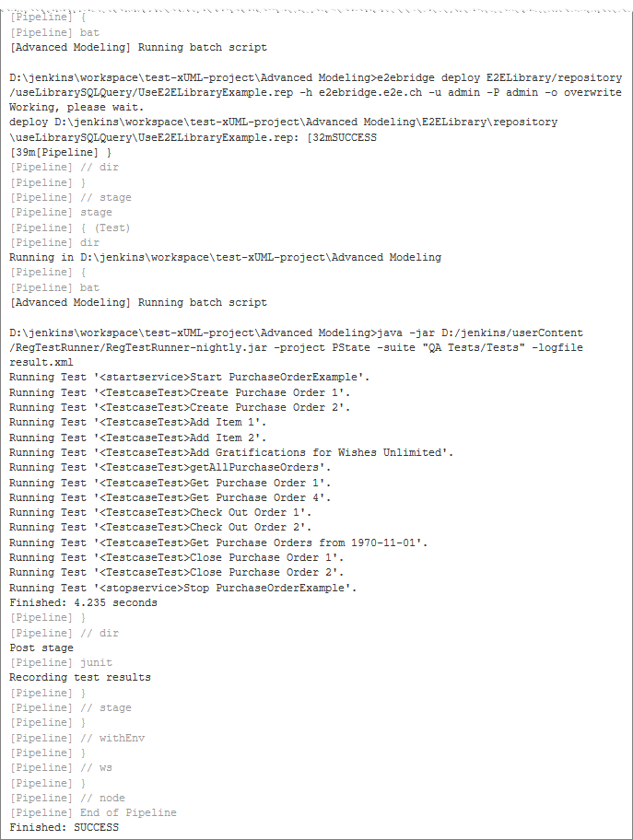633x840 pixels.
Task: Select the "[Pipeline] // node" line
Action: [66, 798]
